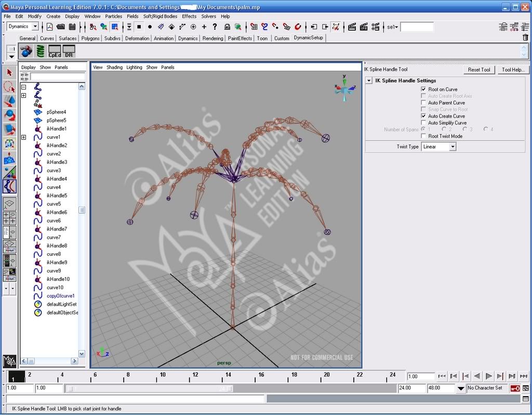Enable the Root Twist Mode checkbox
532x415 pixels.
[423, 136]
